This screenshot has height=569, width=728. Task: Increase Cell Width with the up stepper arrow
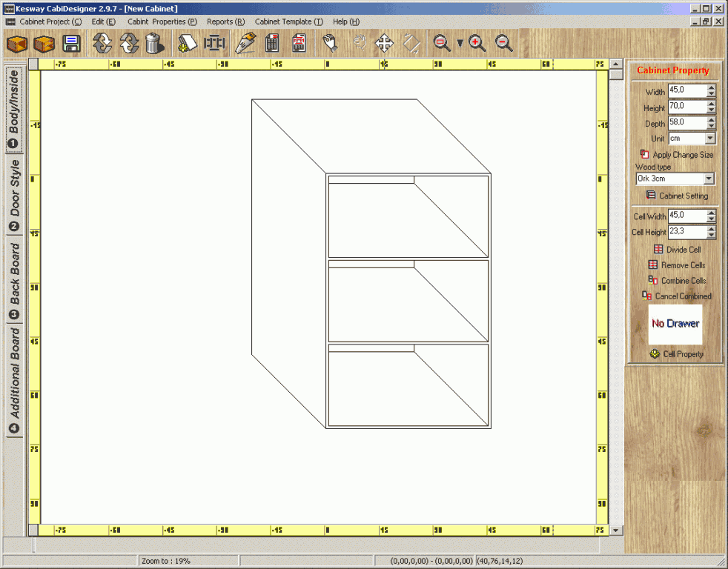[x=711, y=213]
